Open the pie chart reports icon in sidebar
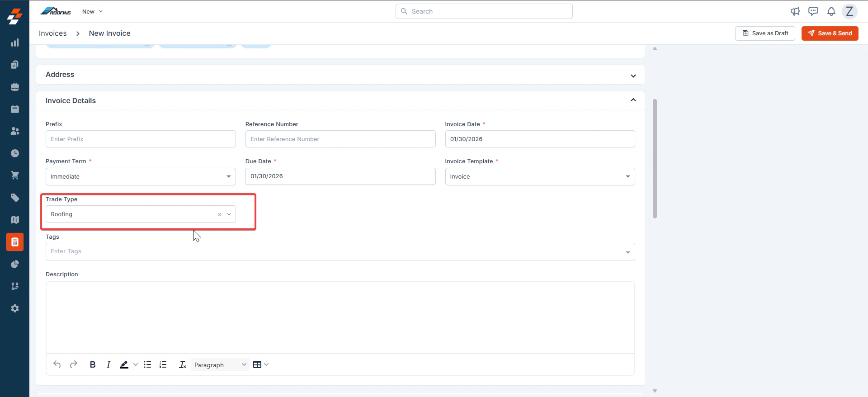868x397 pixels. [15, 264]
